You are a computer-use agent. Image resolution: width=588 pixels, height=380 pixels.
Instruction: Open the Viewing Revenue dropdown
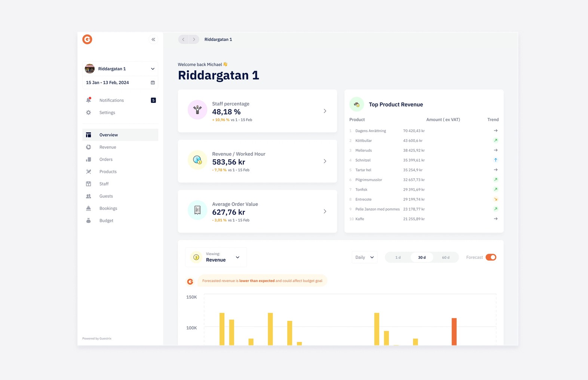coord(216,257)
